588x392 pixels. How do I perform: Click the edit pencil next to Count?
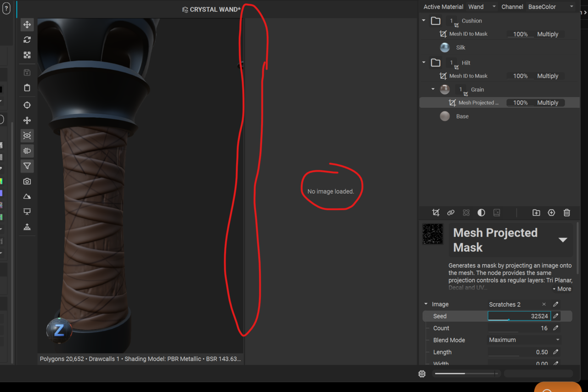[x=556, y=328]
